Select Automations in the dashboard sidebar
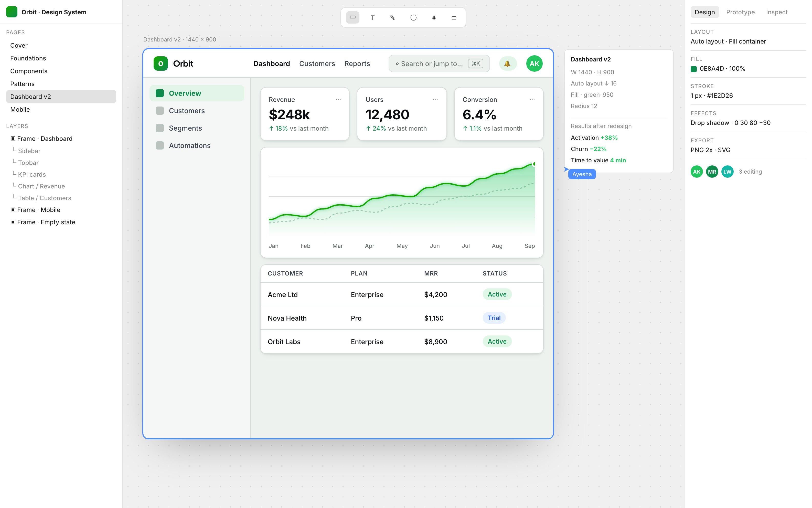The image size is (812, 508). pyautogui.click(x=197, y=145)
